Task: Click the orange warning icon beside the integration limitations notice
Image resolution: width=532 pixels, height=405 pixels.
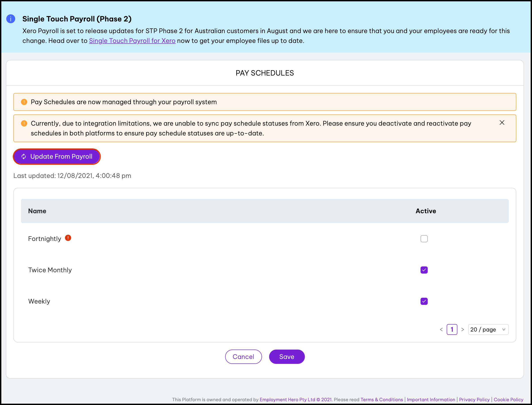Action: tap(24, 123)
